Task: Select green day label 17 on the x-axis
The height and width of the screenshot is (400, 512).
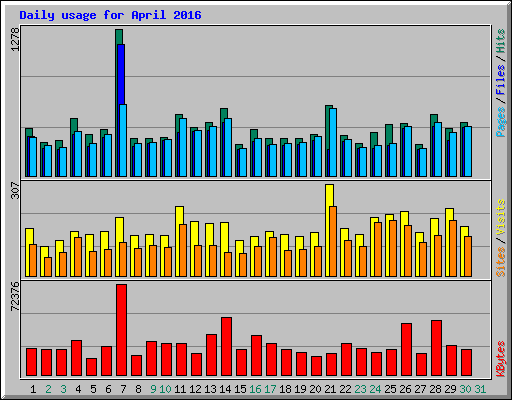Action: pos(270,389)
